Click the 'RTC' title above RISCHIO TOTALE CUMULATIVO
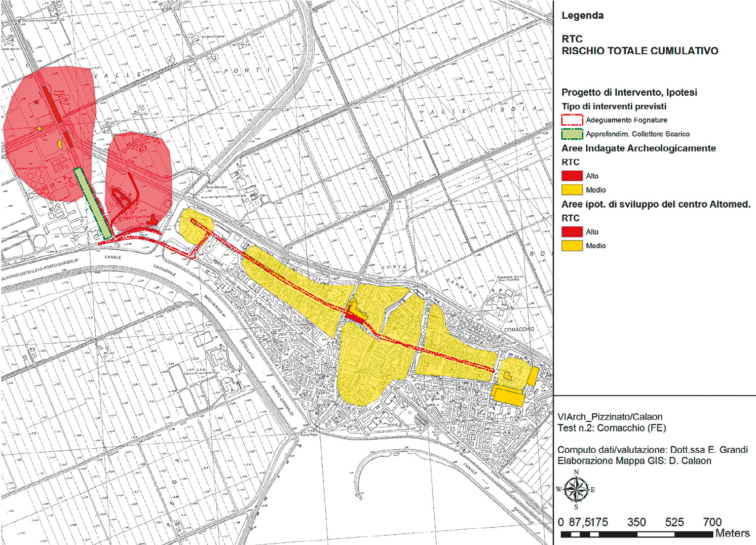The height and width of the screenshot is (545, 756). 572,39
